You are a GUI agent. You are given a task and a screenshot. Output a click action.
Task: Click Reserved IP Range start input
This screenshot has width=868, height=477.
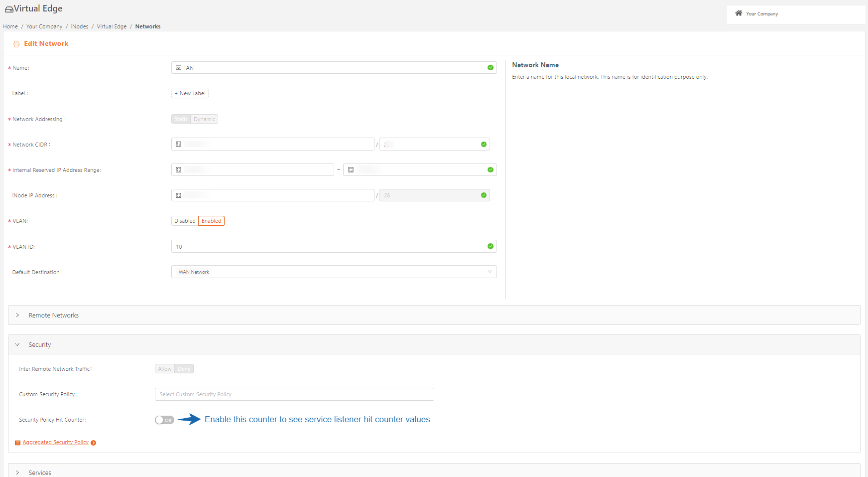pyautogui.click(x=252, y=170)
